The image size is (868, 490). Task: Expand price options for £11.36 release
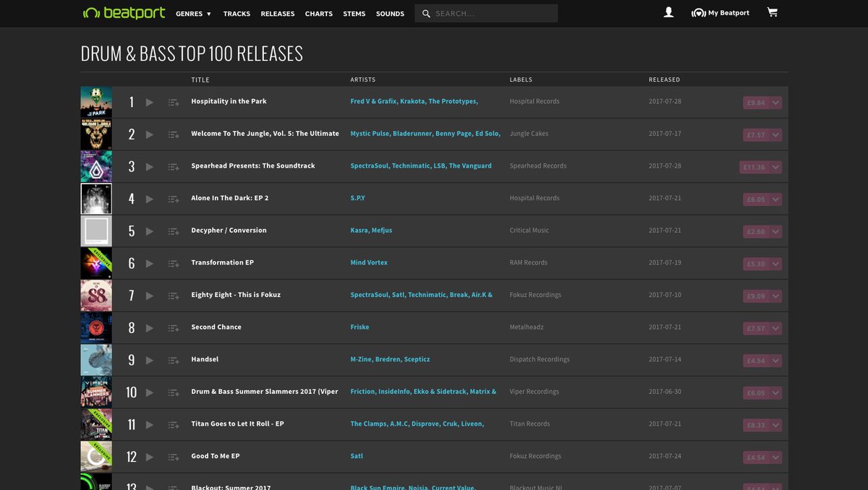tap(776, 167)
